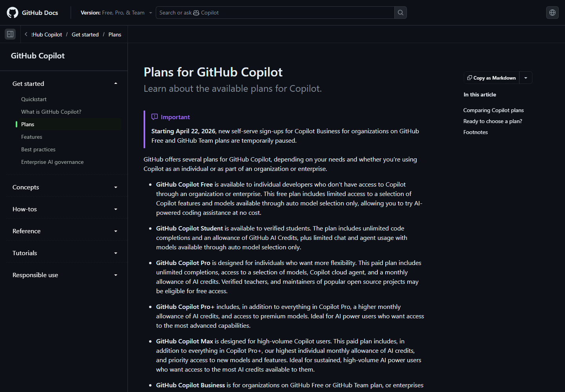
Task: Click the breadcrumb back chevron
Action: pos(26,34)
